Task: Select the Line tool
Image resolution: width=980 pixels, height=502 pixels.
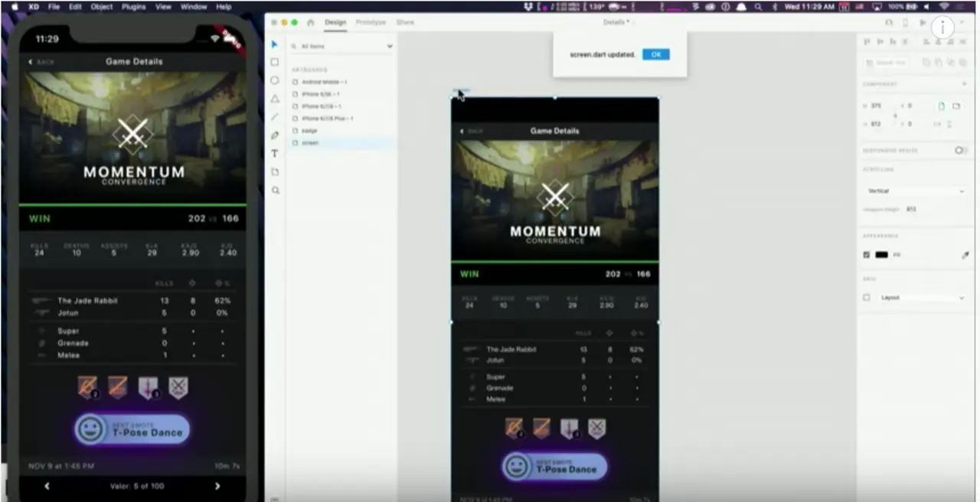Action: tap(275, 117)
